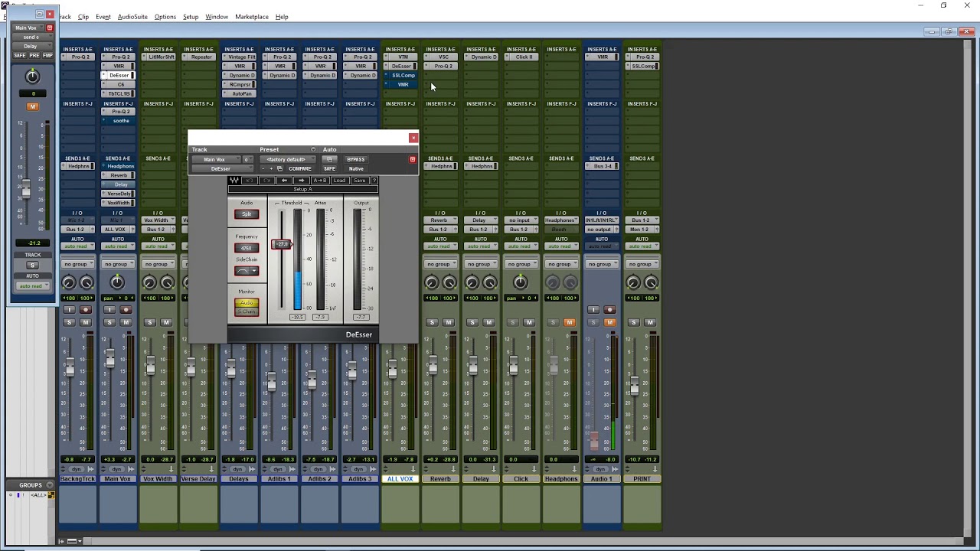Mute the PRINT track

coord(650,322)
